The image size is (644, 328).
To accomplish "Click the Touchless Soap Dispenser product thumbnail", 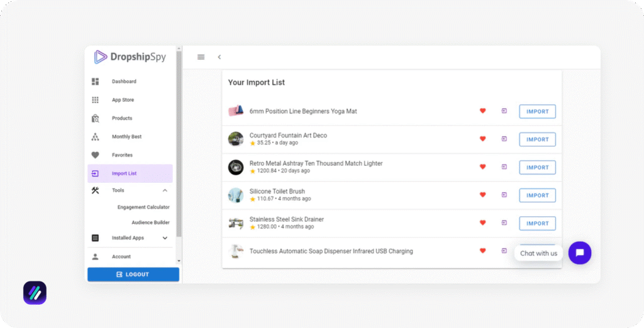I will click(x=236, y=251).
